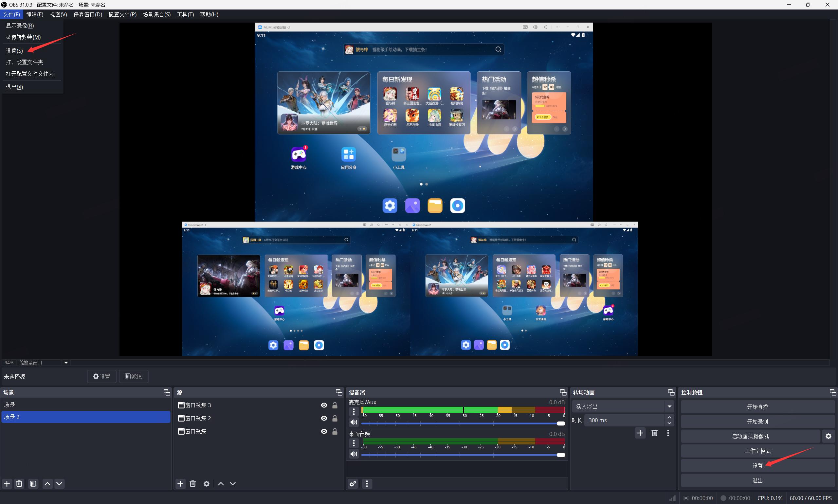Hide 窗口采集 source with eye icon
838x504 pixels.
324,431
